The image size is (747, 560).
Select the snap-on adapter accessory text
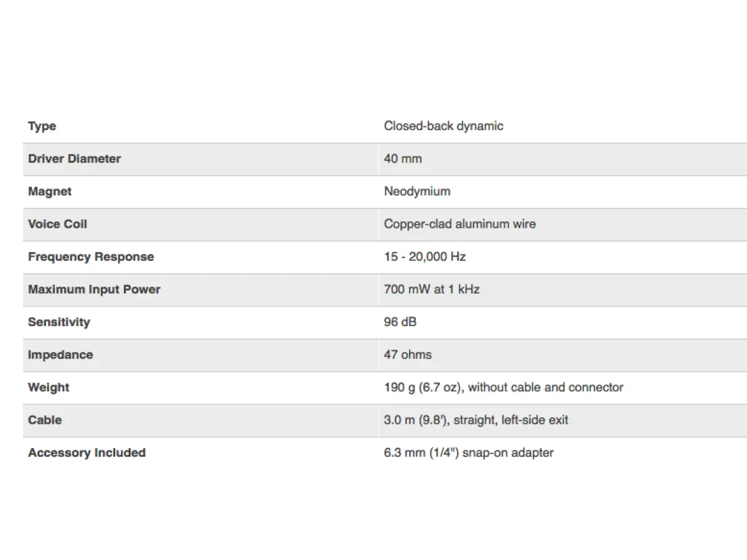[x=469, y=453]
